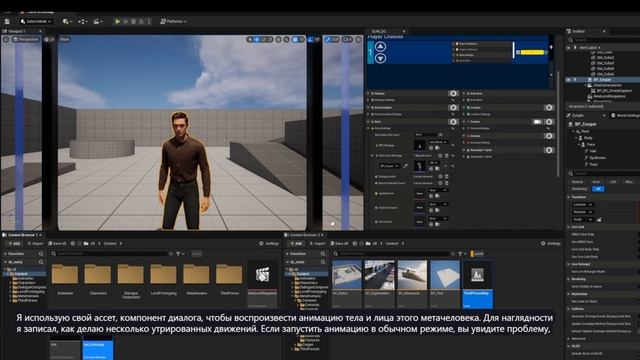640x360 pixels.
Task: Open camera speed setting in viewport
Action: click(x=347, y=39)
